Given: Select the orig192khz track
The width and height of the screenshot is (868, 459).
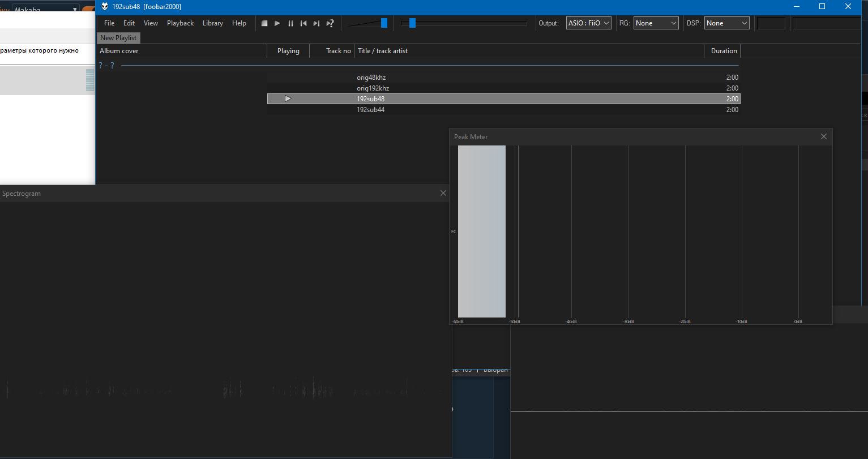Looking at the screenshot, I should pyautogui.click(x=373, y=88).
